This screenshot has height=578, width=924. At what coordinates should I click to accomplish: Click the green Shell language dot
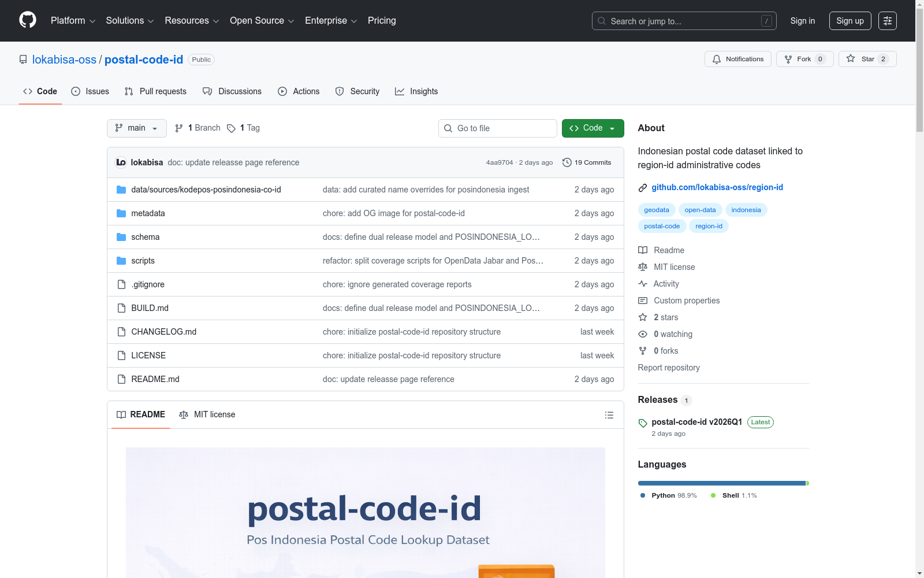[x=713, y=495]
